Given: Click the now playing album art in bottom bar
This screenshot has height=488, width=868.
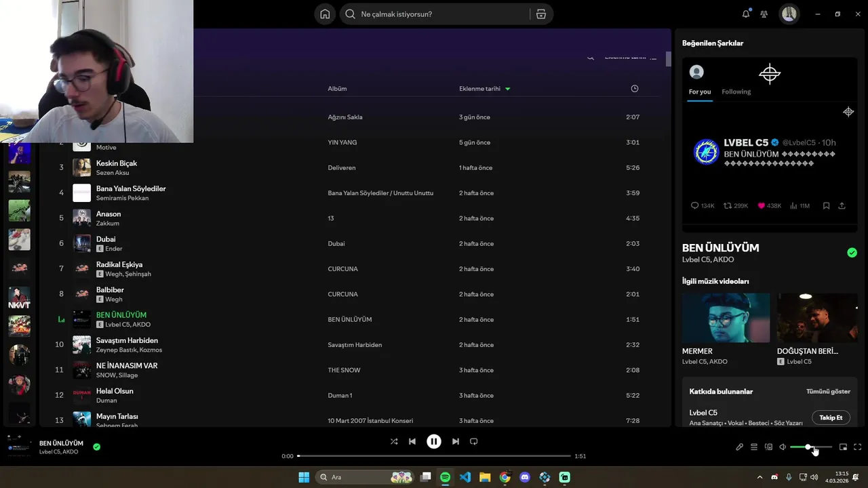Looking at the screenshot, I should click(x=19, y=447).
